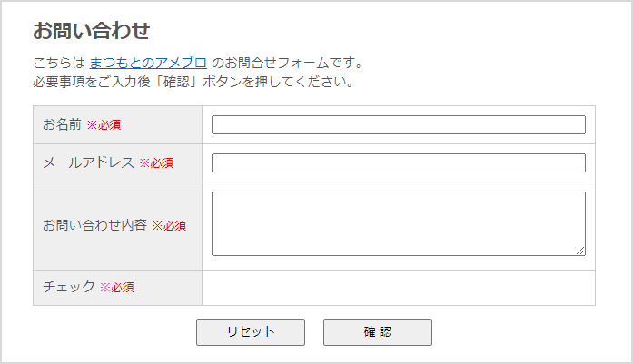
Task: Click the お名前 text input field
Action: [x=398, y=125]
